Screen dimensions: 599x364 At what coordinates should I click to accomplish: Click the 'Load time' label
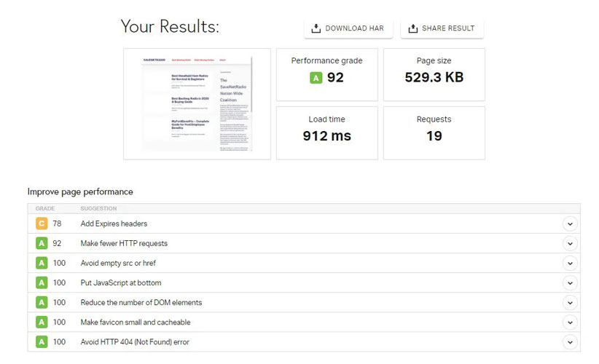(x=327, y=119)
